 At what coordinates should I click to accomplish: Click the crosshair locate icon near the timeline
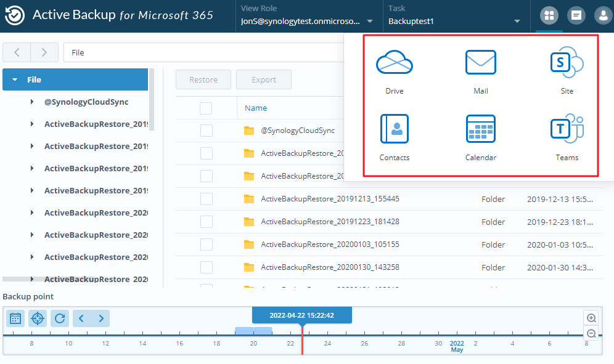pyautogui.click(x=37, y=318)
